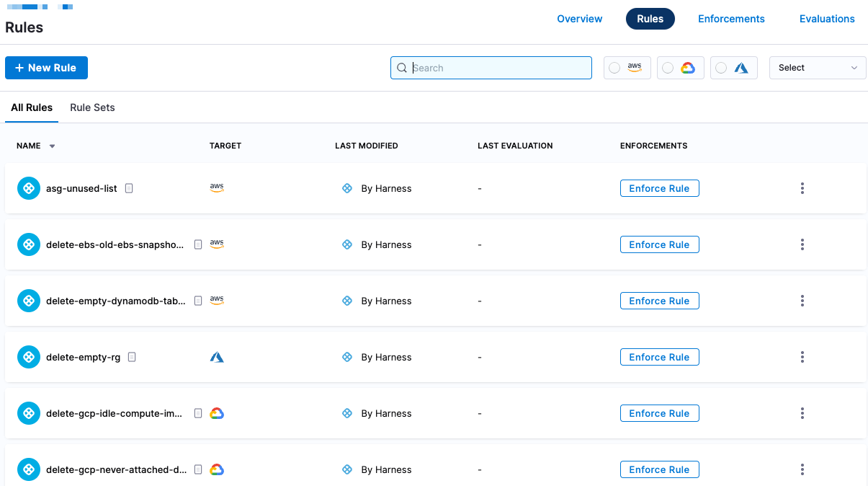Click into the Search rules field

pyautogui.click(x=497, y=68)
